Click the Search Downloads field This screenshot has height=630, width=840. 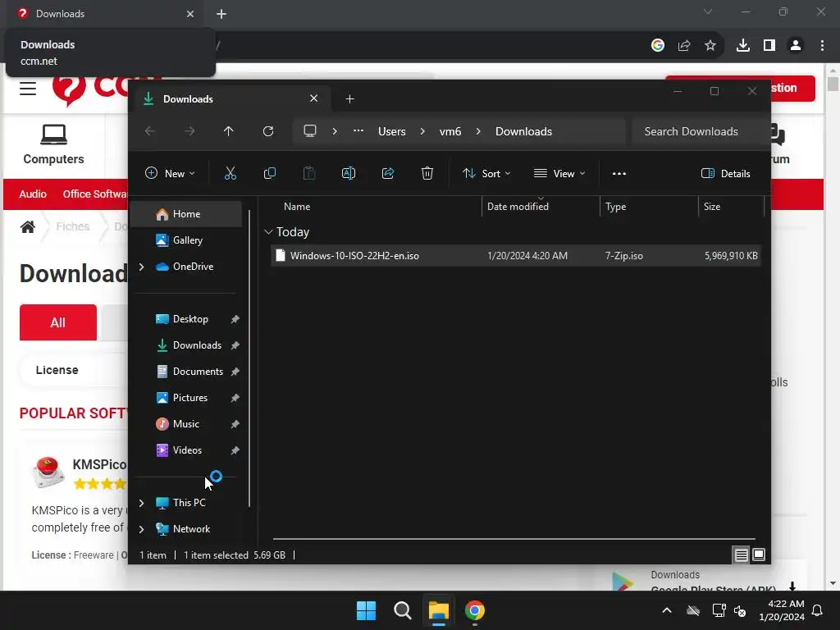[699, 131]
